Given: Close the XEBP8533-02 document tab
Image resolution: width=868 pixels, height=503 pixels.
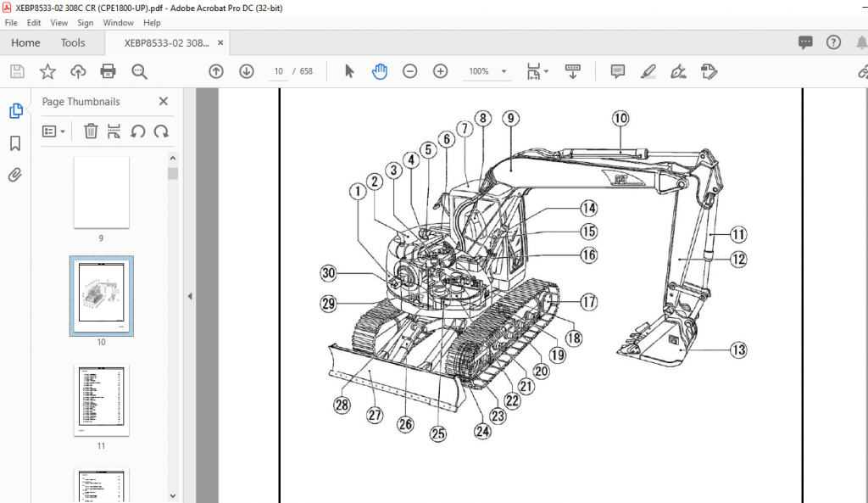Looking at the screenshot, I should pos(220,42).
